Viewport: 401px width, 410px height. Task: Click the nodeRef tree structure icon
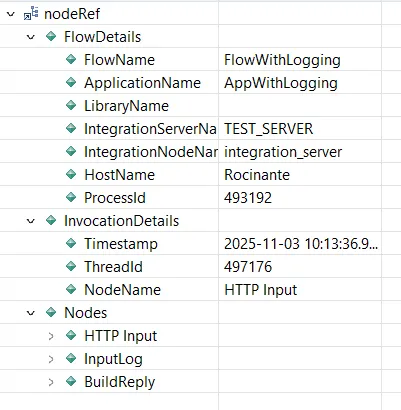tap(31, 14)
